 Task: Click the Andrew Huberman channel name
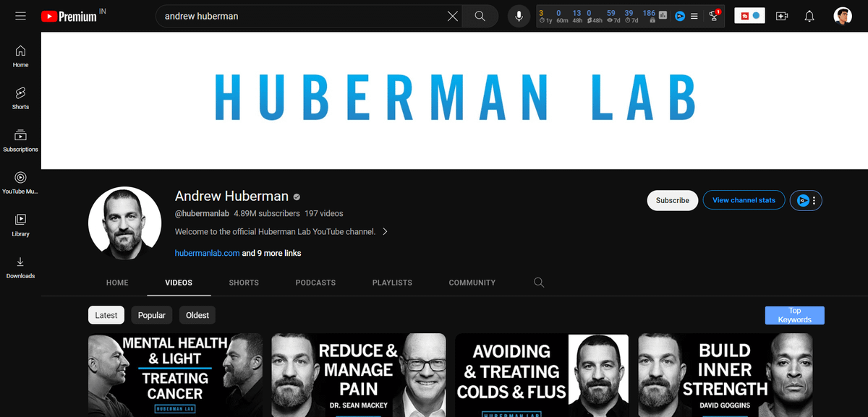[x=231, y=197]
